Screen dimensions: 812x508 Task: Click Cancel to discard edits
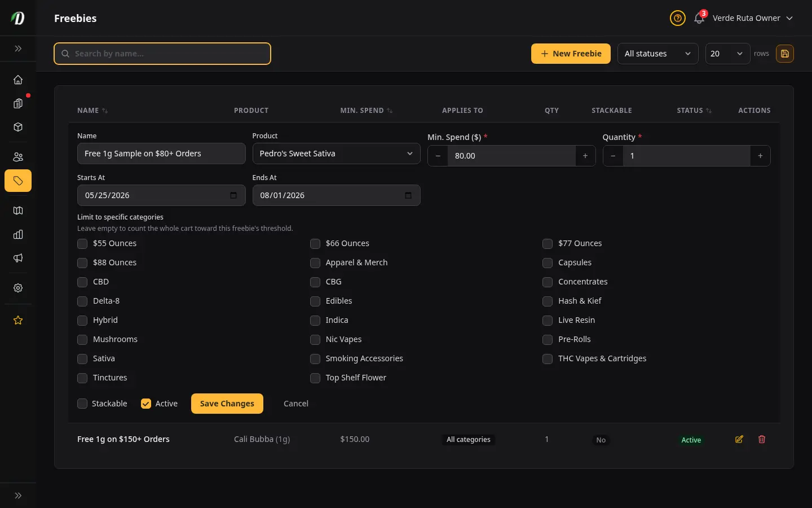pos(296,404)
